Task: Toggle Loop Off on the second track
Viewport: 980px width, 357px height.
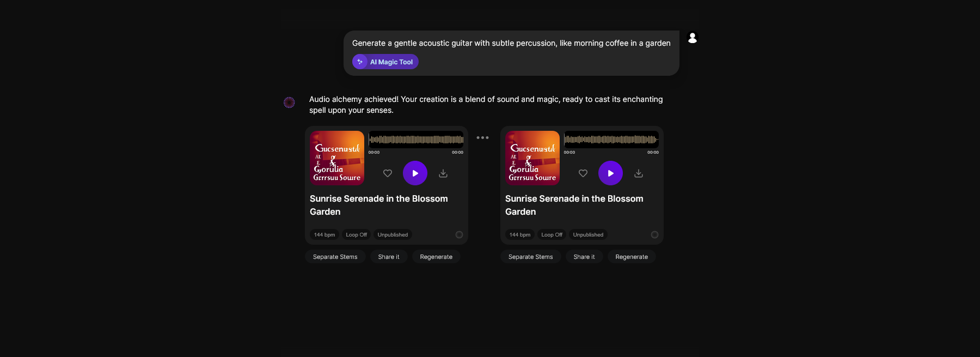Action: [552, 235]
